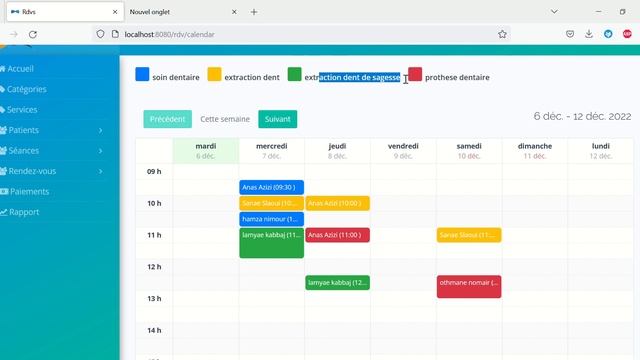
Task: Click the lundi 12 déc. column header
Action: point(601,151)
